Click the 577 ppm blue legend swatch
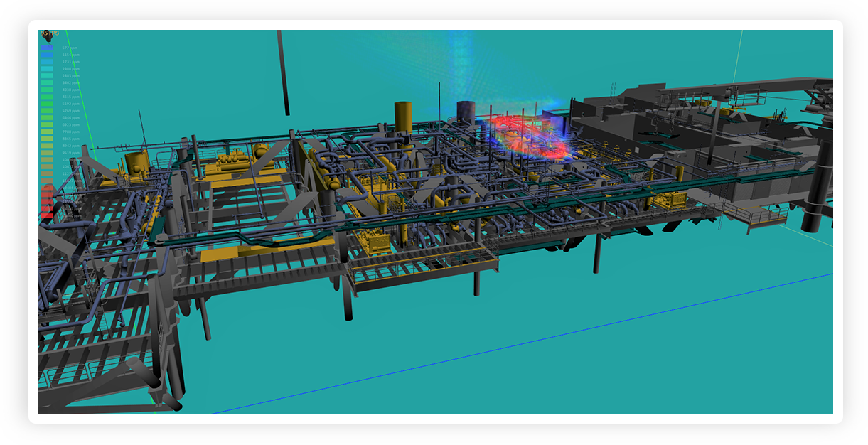Screen dimensions: 868x445 tap(47, 48)
